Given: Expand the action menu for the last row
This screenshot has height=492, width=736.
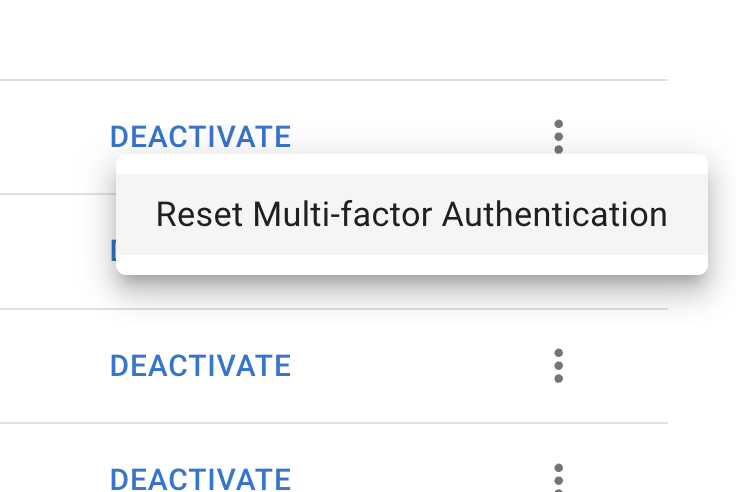Looking at the screenshot, I should tap(558, 478).
